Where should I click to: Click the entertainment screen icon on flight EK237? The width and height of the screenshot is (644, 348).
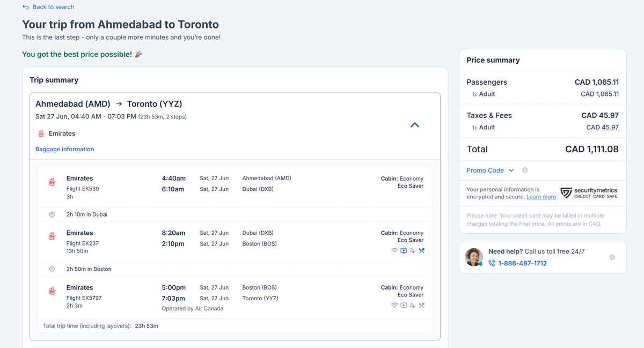[404, 250]
